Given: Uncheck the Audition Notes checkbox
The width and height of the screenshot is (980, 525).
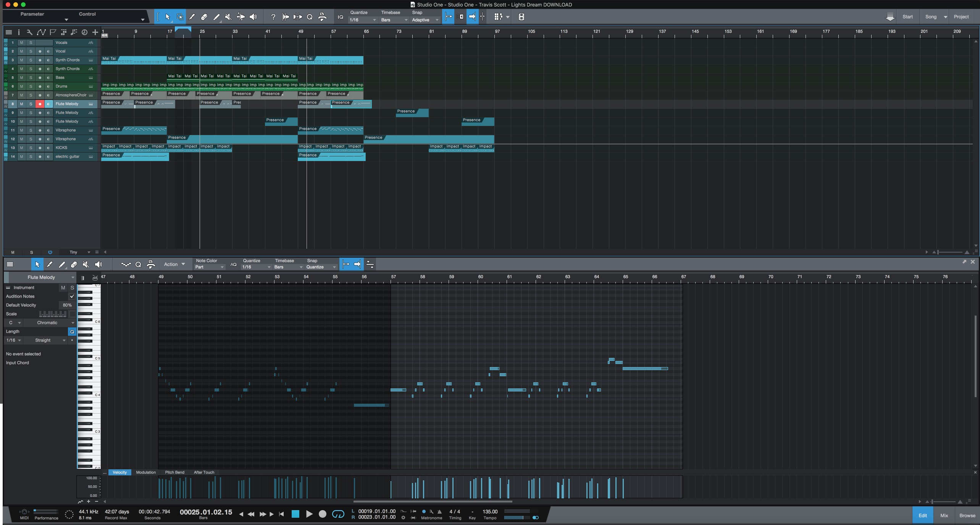Looking at the screenshot, I should pyautogui.click(x=72, y=296).
